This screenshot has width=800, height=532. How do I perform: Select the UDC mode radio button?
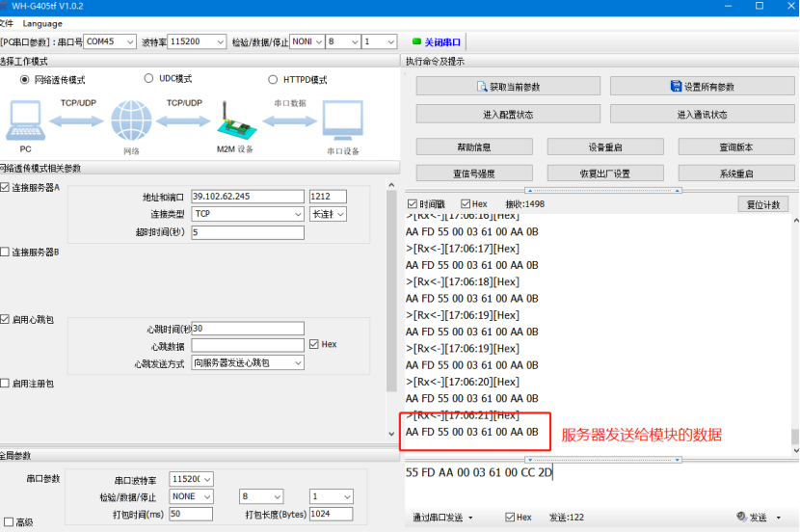149,79
